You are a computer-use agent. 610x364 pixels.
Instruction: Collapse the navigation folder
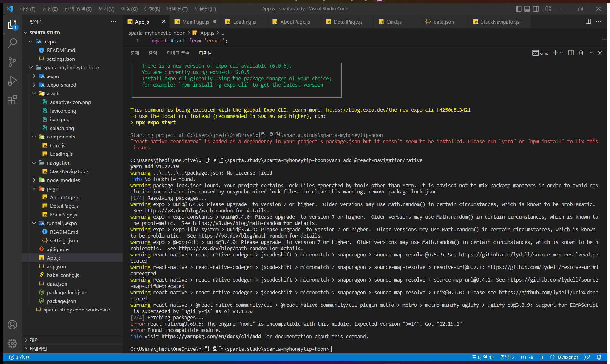click(34, 163)
